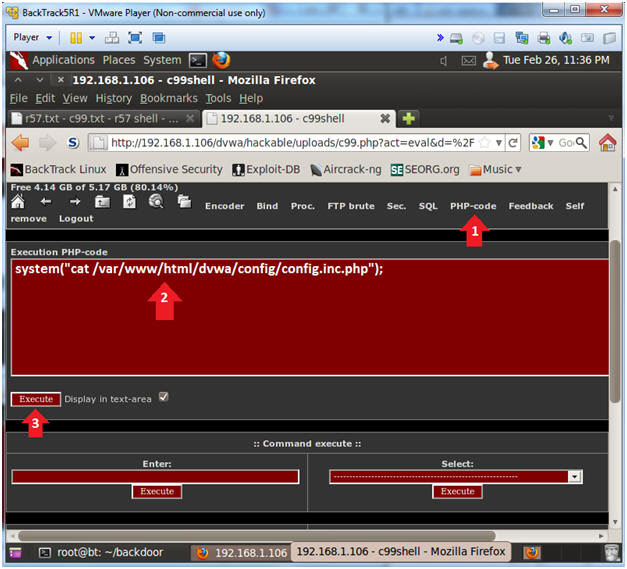The image size is (627, 569).
Task: Click the PHP-code link
Action: coord(473,206)
